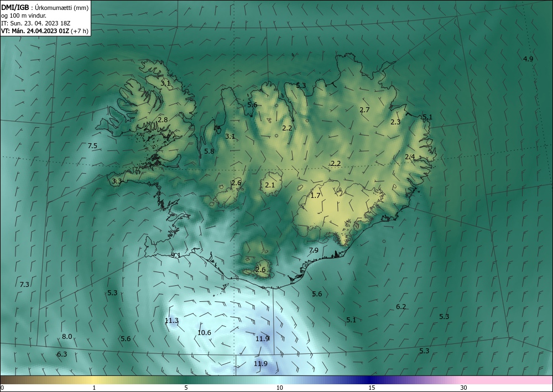Click the 3.3 value on the peninsula

[x=117, y=181]
